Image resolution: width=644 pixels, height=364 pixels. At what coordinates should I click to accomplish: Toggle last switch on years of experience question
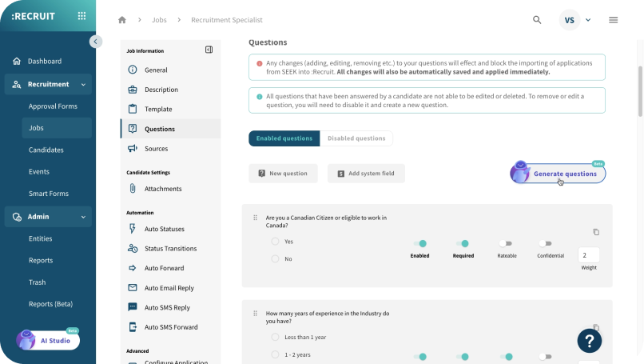(546, 357)
